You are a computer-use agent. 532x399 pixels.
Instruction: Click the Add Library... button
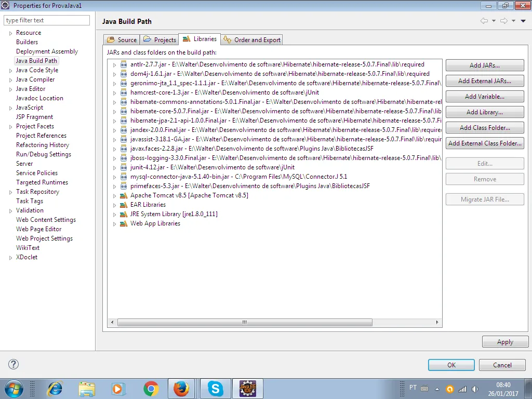point(485,112)
